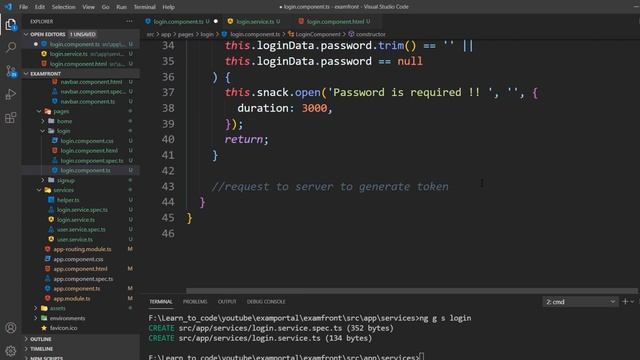Click the login.service.ts yellow shield icon in tree
Image resolution: width=640 pixels, height=360 pixels.
(x=51, y=220)
